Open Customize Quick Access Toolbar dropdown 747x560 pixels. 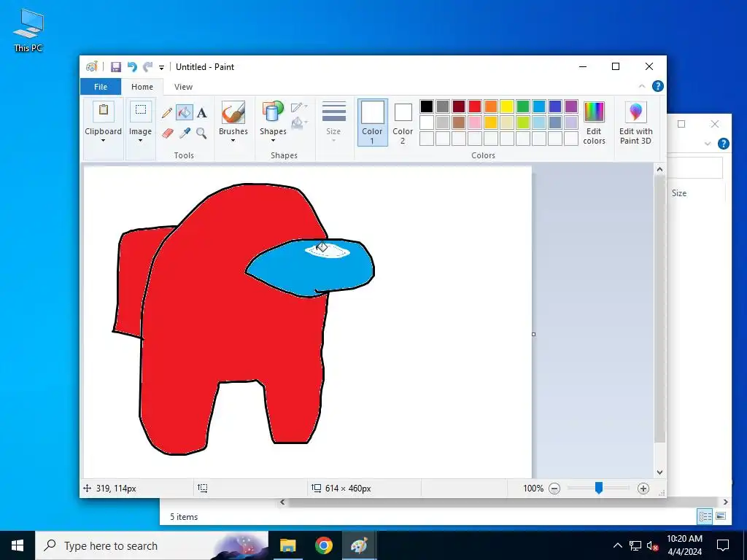pyautogui.click(x=161, y=68)
